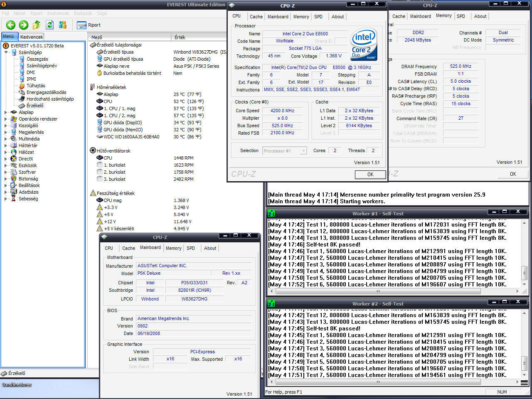Select Energiagazdálkodás in the tree
Image resolution: width=532 pixels, height=399 pixels.
[46, 92]
